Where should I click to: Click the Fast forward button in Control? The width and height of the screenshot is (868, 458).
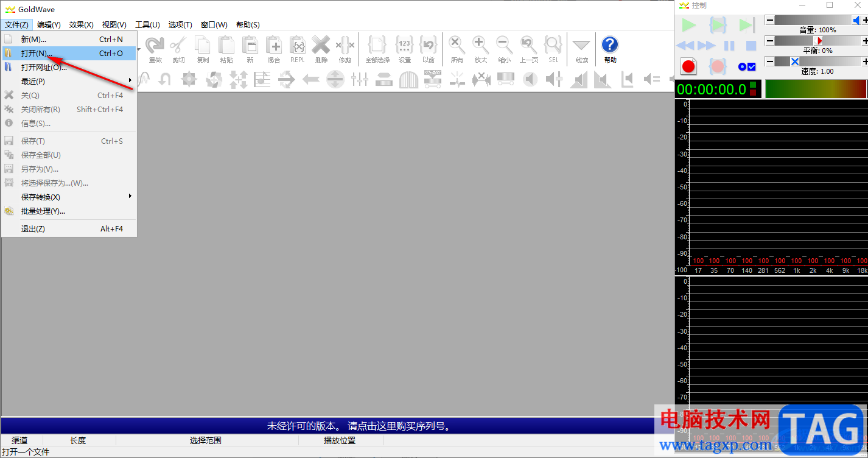pyautogui.click(x=707, y=46)
